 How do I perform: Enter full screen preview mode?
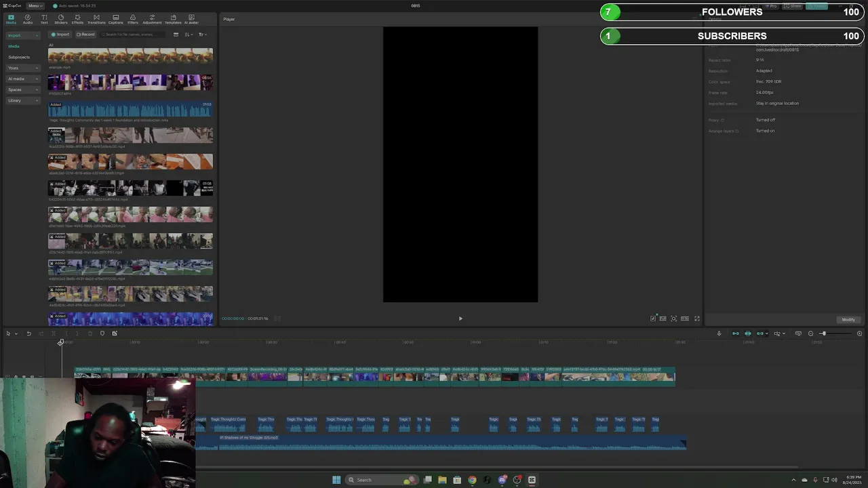pos(696,319)
